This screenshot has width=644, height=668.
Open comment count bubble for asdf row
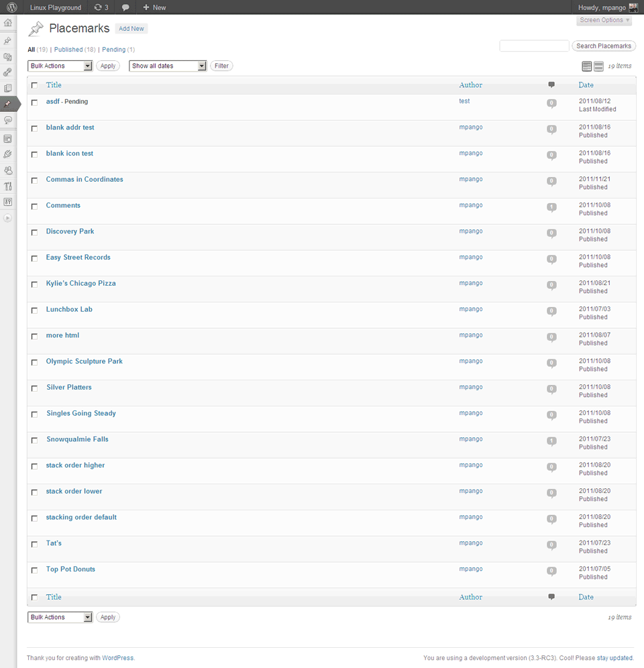551,103
